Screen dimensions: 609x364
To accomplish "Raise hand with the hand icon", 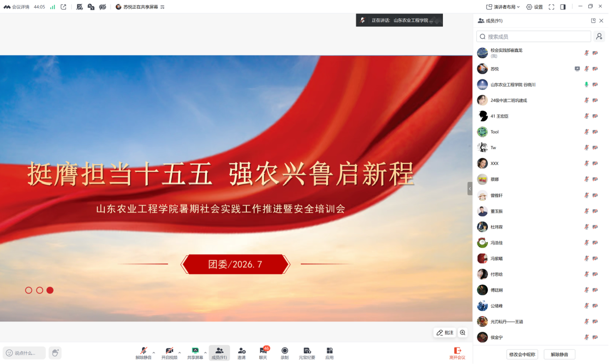I will click(55, 353).
